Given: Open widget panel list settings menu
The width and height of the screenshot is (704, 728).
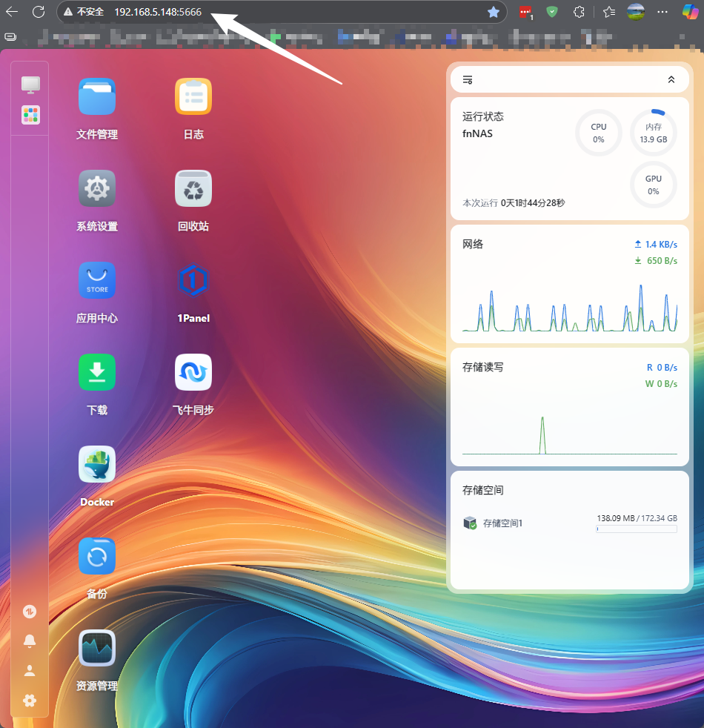Looking at the screenshot, I should pyautogui.click(x=468, y=79).
